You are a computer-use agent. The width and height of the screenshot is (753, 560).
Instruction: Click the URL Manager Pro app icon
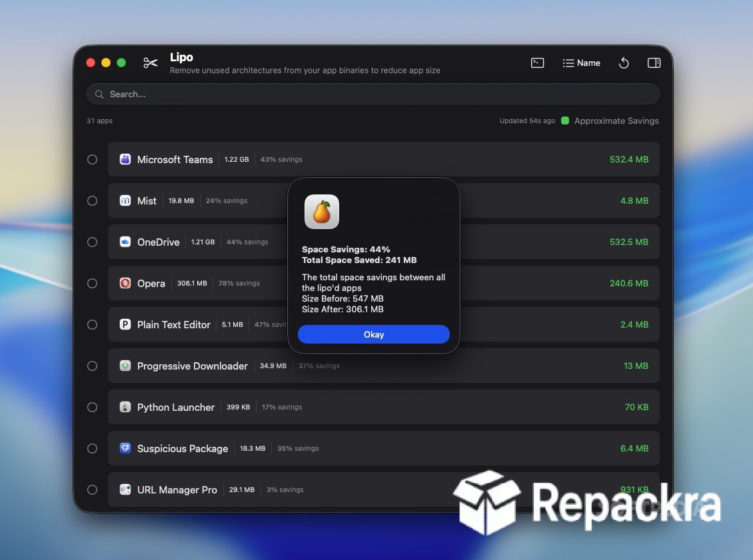coord(125,489)
